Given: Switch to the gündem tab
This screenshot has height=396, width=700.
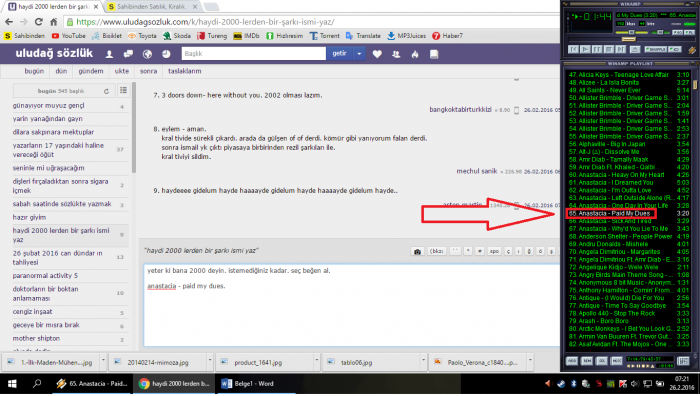Looking at the screenshot, I should click(x=91, y=71).
